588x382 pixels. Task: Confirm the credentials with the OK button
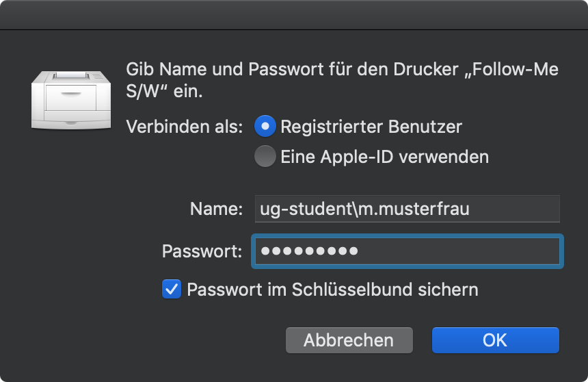496,340
